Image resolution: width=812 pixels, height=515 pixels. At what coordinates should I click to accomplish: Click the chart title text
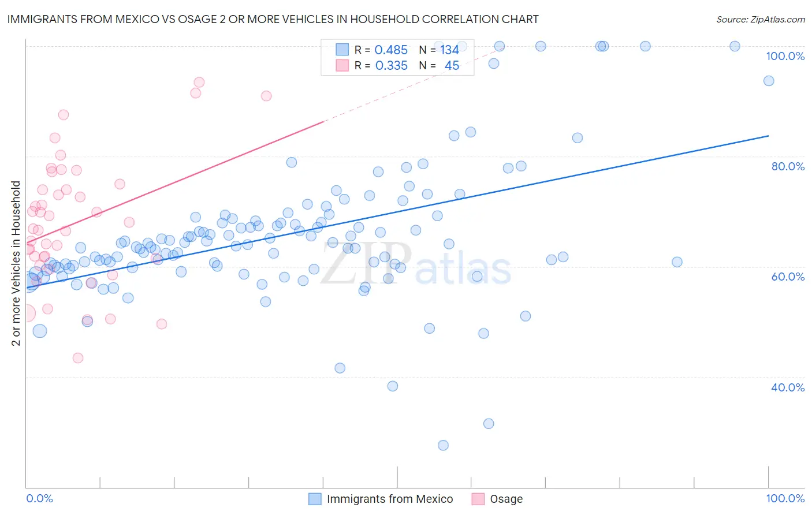click(273, 19)
